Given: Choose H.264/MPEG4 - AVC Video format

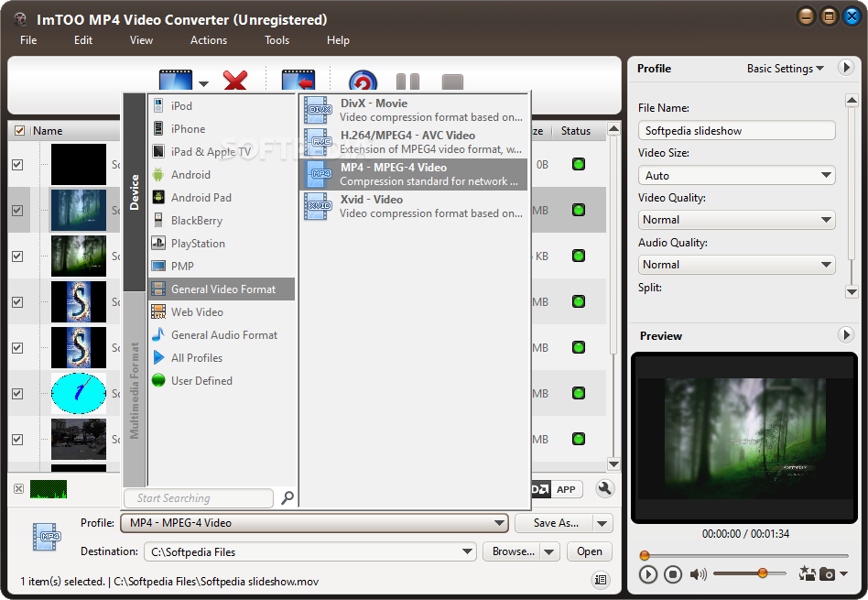Looking at the screenshot, I should tap(413, 142).
